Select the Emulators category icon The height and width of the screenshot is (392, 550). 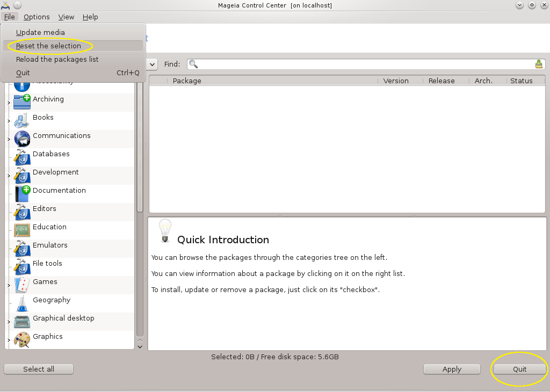(21, 248)
